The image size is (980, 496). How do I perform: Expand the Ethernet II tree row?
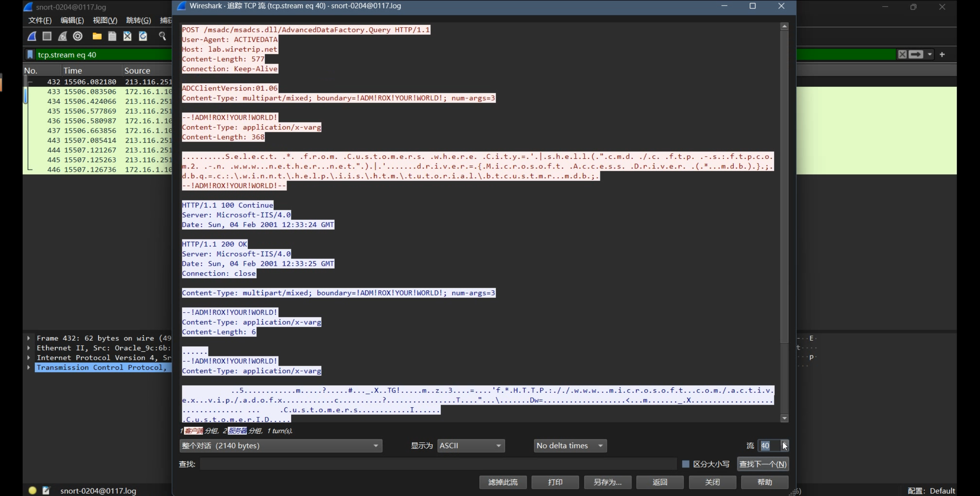point(29,348)
